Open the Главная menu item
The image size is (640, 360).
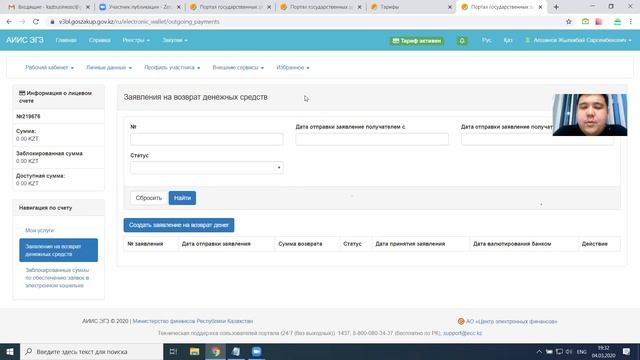coord(66,40)
